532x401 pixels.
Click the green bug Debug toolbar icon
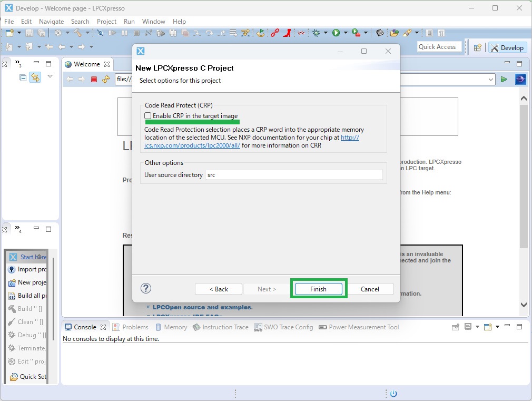(x=317, y=33)
